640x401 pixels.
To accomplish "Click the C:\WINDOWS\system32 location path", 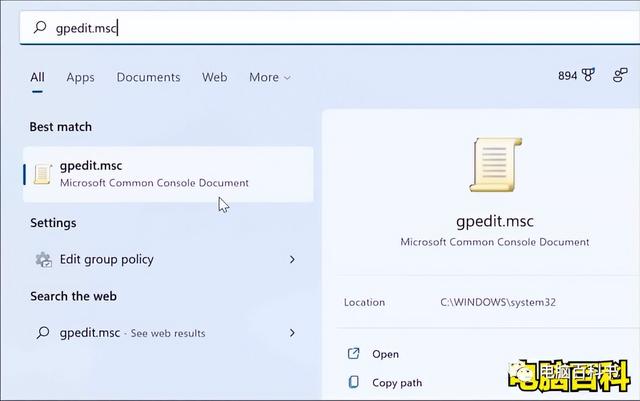I will [x=498, y=302].
